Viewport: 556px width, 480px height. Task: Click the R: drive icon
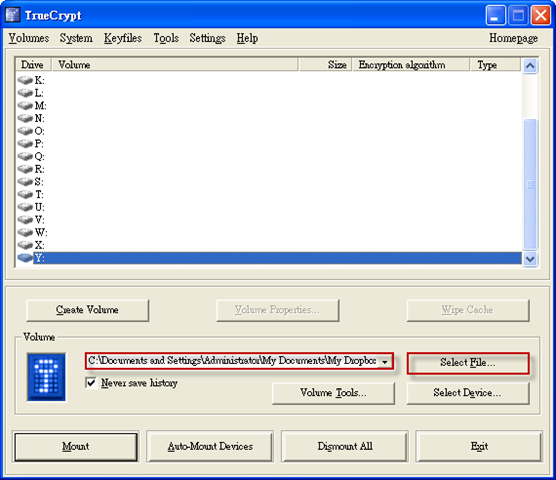point(25,169)
